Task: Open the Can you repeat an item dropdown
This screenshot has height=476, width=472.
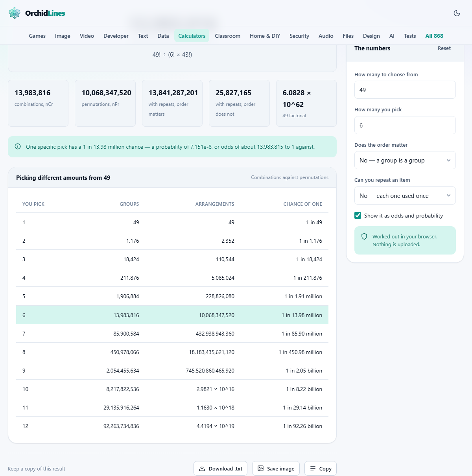Action: 405,196
